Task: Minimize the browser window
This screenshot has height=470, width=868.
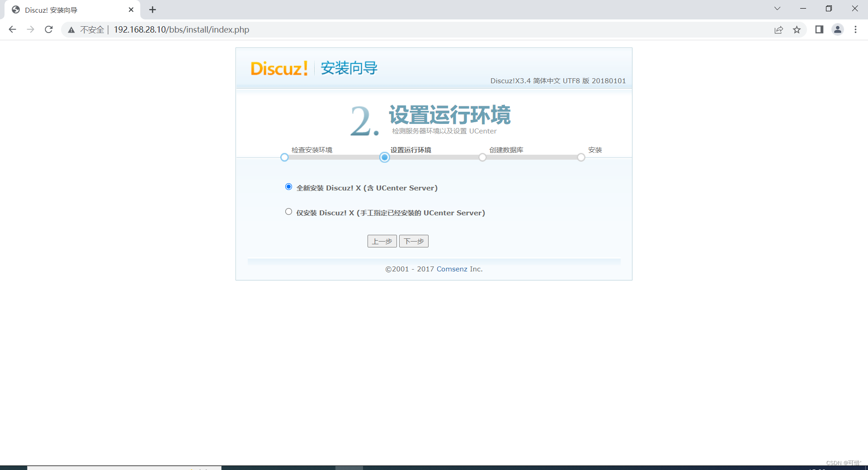Action: click(x=803, y=9)
